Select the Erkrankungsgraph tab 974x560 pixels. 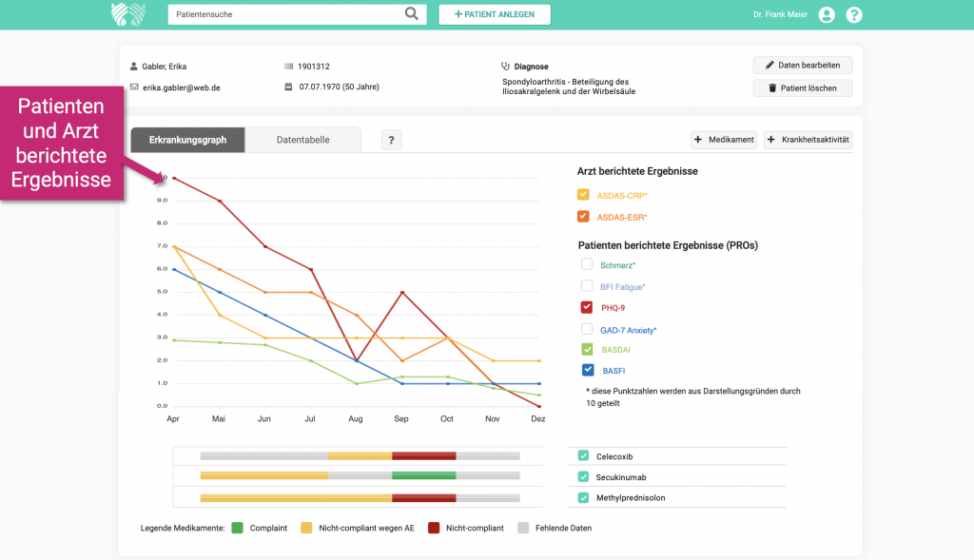tap(187, 140)
